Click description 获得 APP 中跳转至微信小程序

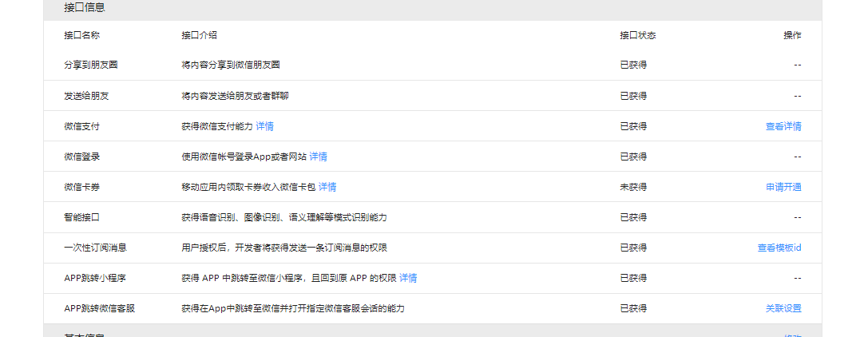coord(243,278)
